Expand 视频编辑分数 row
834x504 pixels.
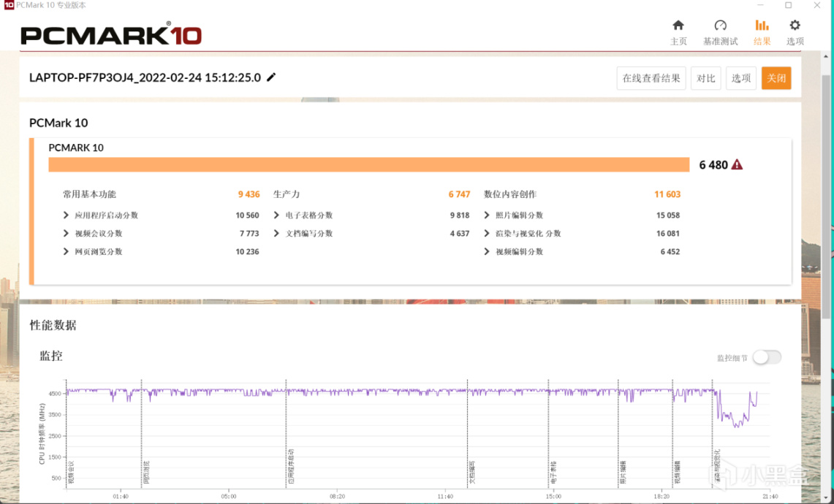pos(487,251)
